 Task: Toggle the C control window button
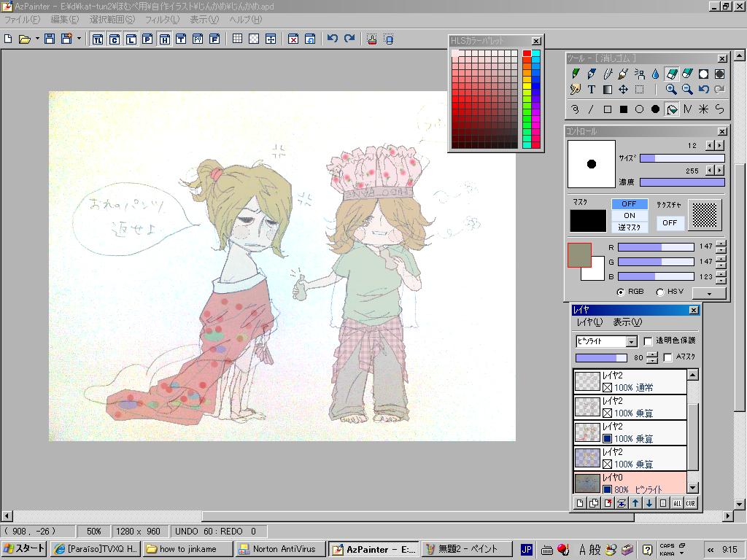115,39
